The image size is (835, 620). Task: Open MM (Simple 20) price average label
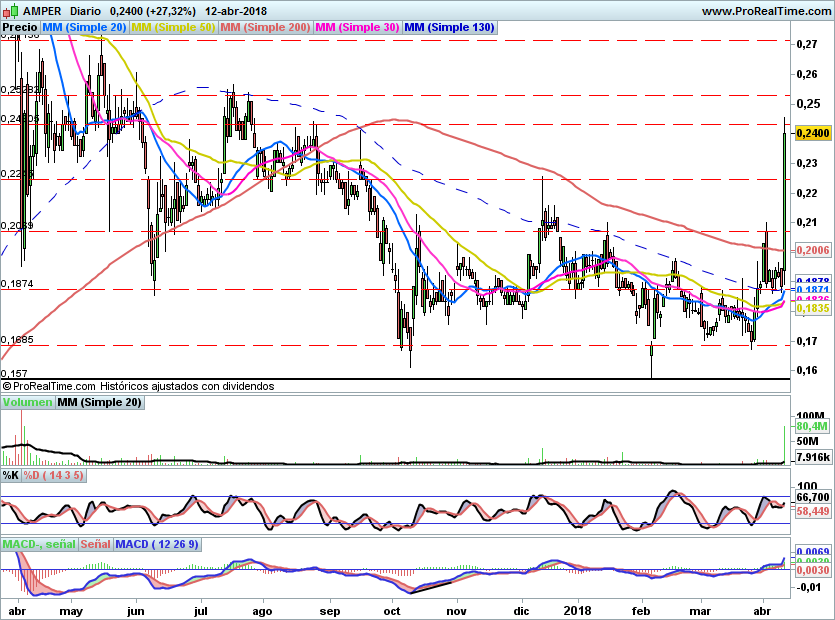point(84,27)
